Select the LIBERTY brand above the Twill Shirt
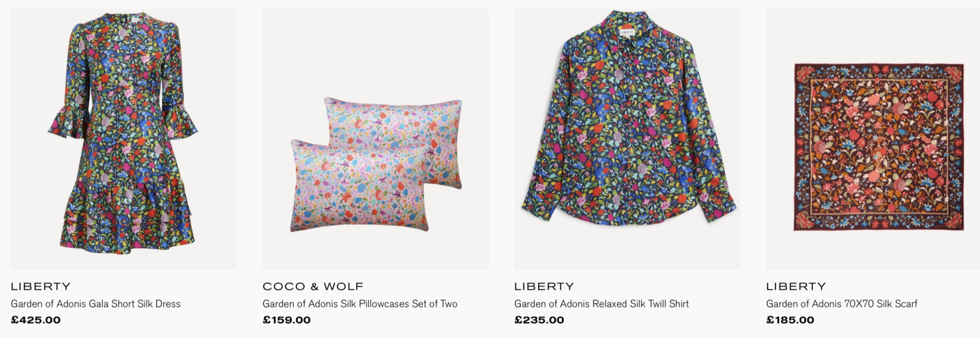The image size is (980, 338). 544,287
